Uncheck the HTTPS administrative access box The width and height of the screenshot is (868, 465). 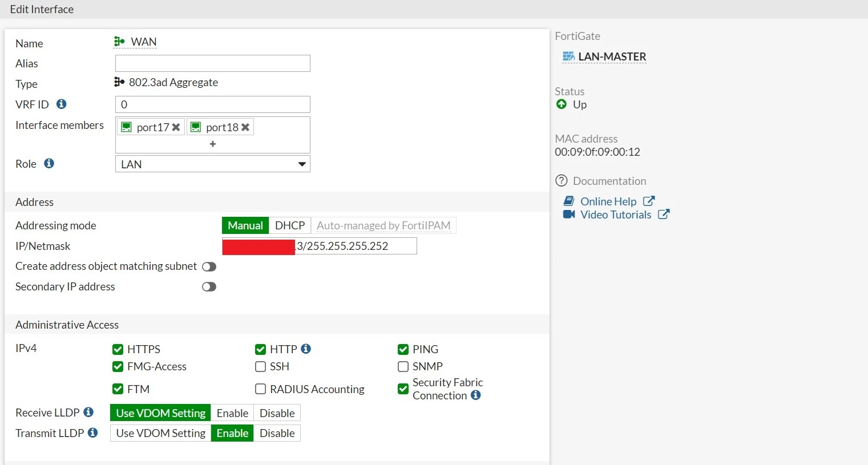[x=118, y=349]
